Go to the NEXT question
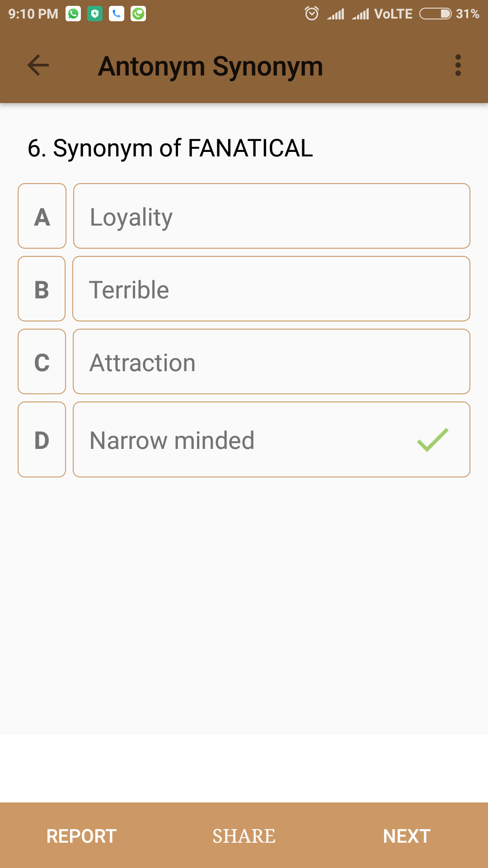The width and height of the screenshot is (488, 868). (407, 836)
